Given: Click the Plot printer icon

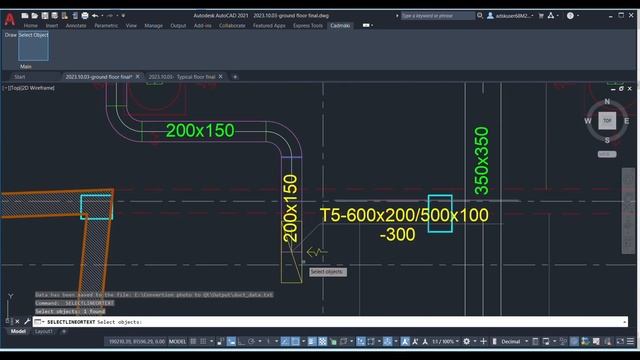Looking at the screenshot, I should (85, 16).
